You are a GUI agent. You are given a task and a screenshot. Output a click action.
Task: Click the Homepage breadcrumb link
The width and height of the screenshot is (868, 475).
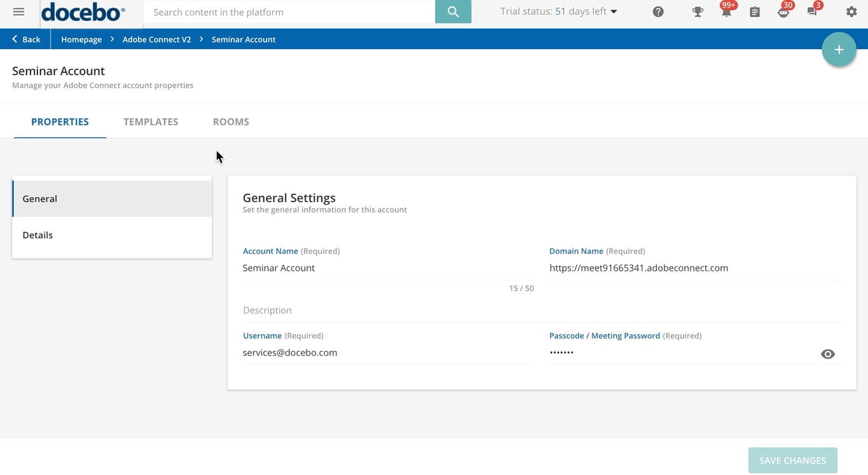point(81,39)
